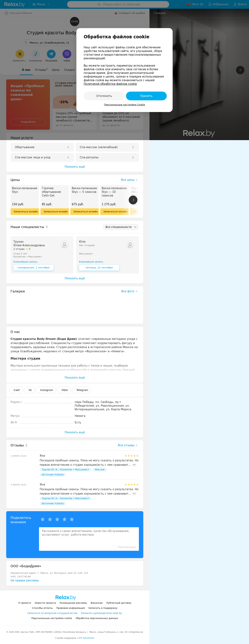This screenshot has height=644, width=249.
Task: Open the Все специальности dropdown
Action: point(121,227)
